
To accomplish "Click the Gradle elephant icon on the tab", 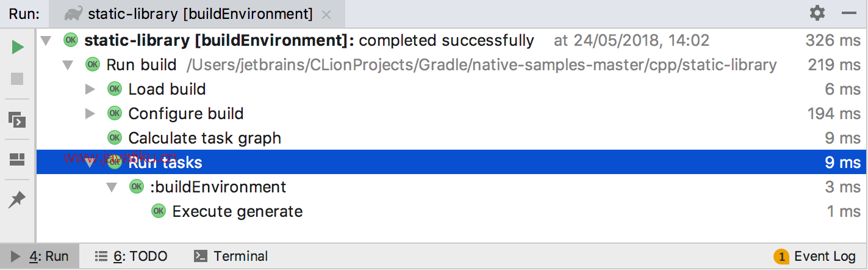I will point(73,13).
